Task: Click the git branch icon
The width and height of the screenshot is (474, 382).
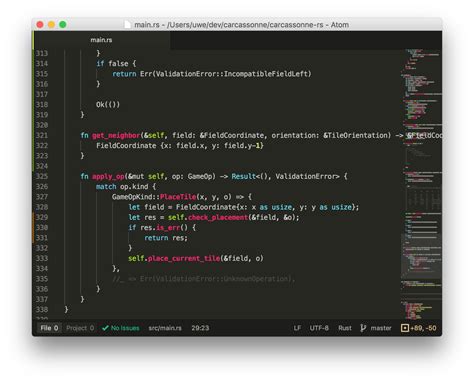Action: tap(363, 328)
